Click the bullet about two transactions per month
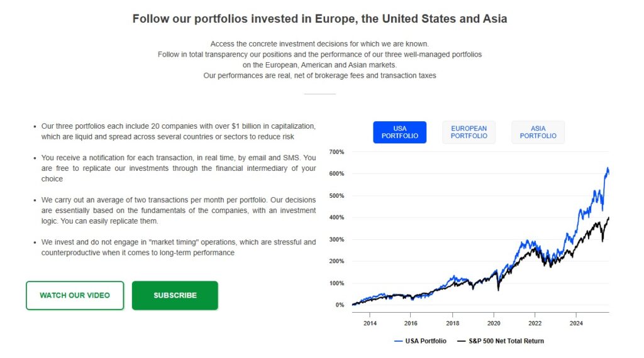The image size is (644, 358). tap(178, 210)
